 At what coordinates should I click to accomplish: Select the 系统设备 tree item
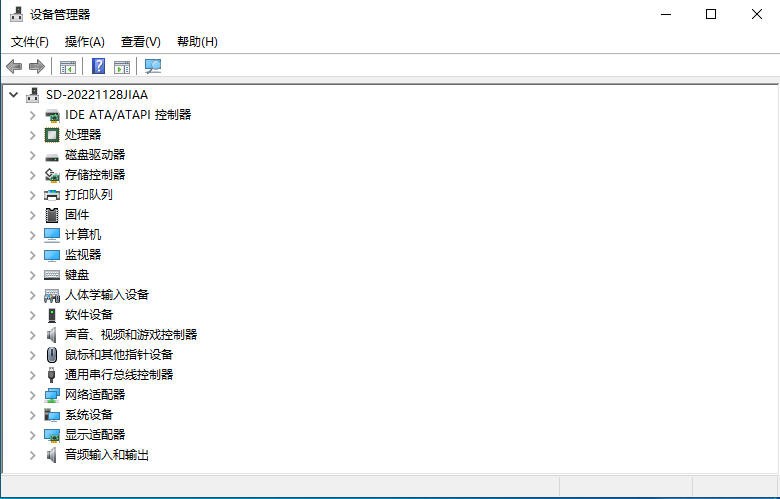pyautogui.click(x=89, y=415)
